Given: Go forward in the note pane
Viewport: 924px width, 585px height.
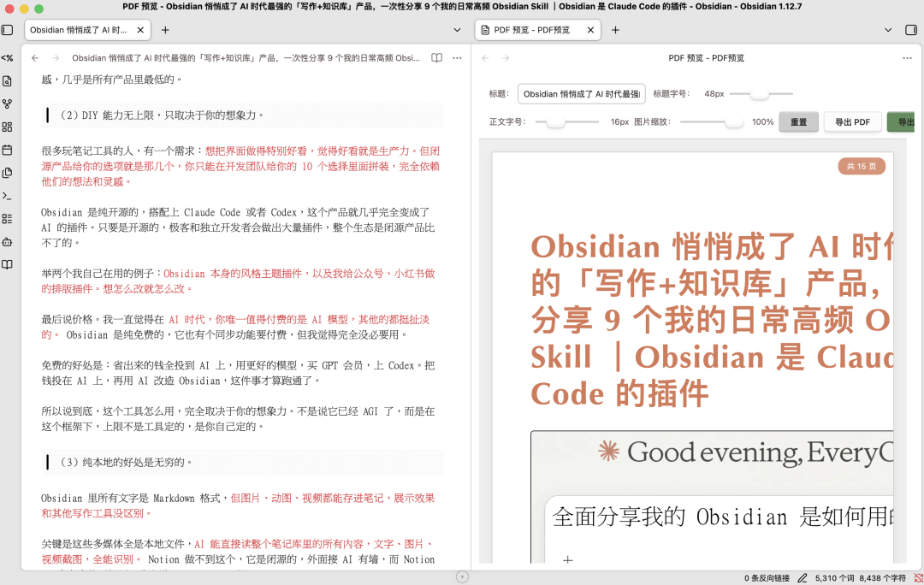Looking at the screenshot, I should (x=56, y=58).
